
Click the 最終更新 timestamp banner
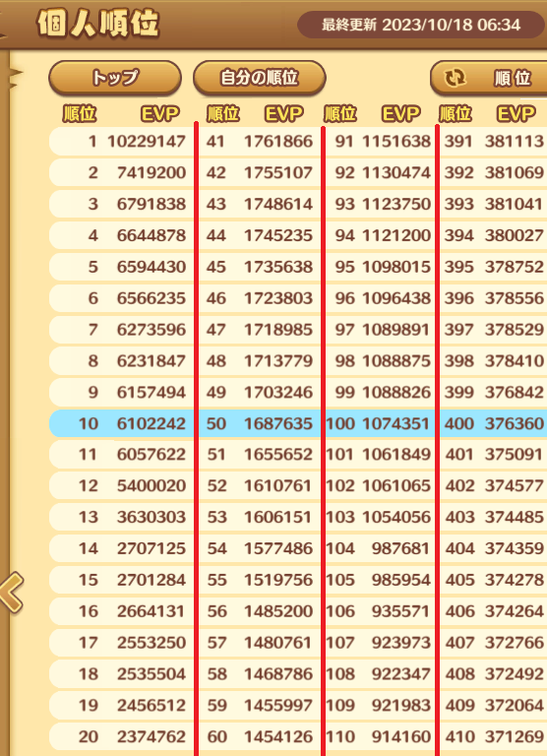[421, 25]
